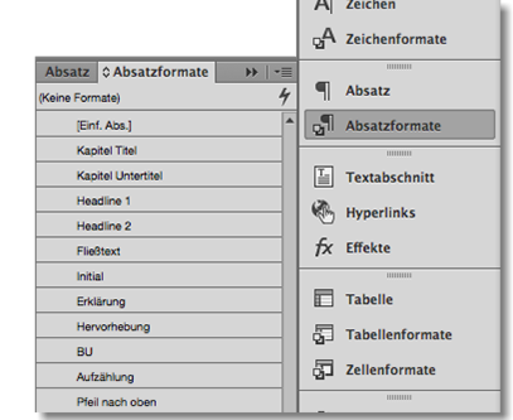Switch to the Absatz tab

click(x=67, y=72)
